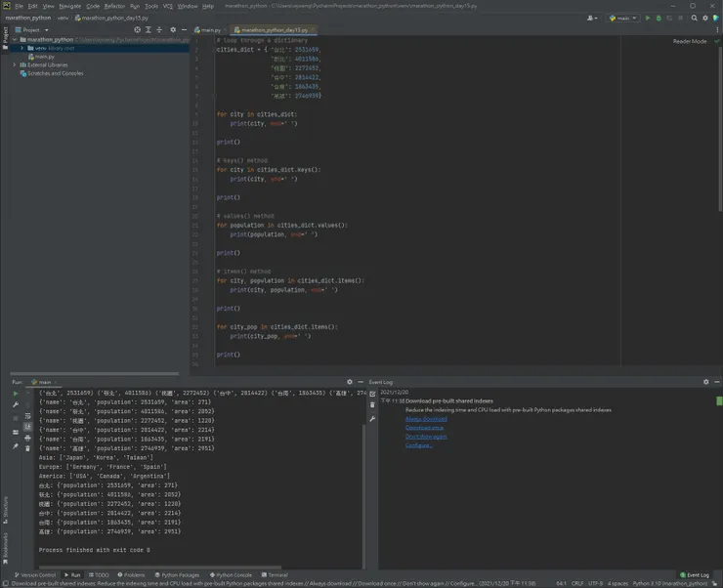Open Search Everywhere magnifier icon

(x=695, y=18)
